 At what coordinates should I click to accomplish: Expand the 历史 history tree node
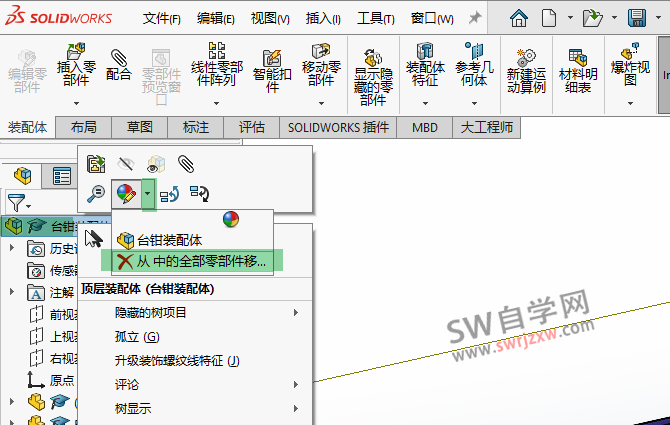12,248
